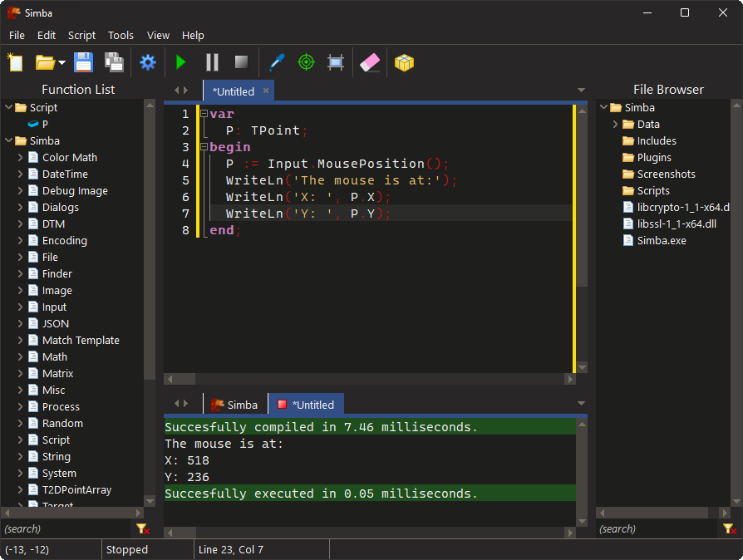The width and height of the screenshot is (743, 560).
Task: Expand the Input section
Action: (20, 307)
